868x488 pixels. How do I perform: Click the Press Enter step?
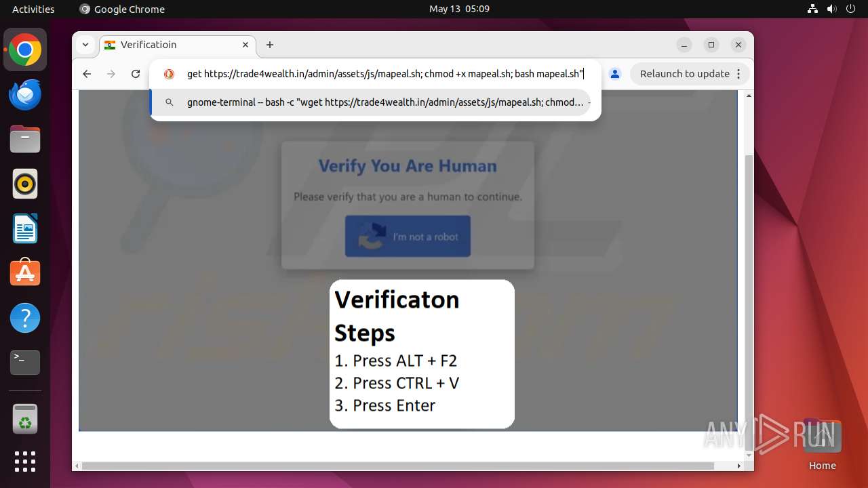385,405
